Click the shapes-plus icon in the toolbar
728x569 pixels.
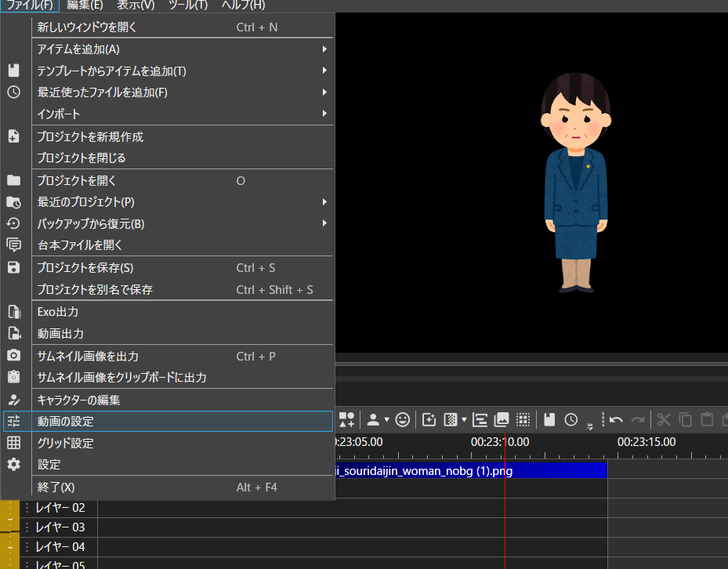click(x=346, y=420)
